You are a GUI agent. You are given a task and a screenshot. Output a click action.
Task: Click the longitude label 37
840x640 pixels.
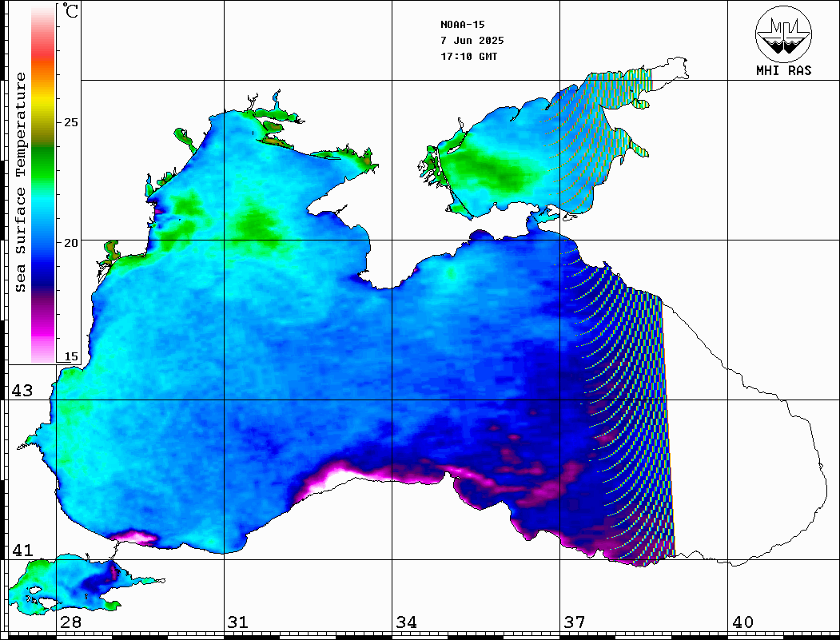575,622
